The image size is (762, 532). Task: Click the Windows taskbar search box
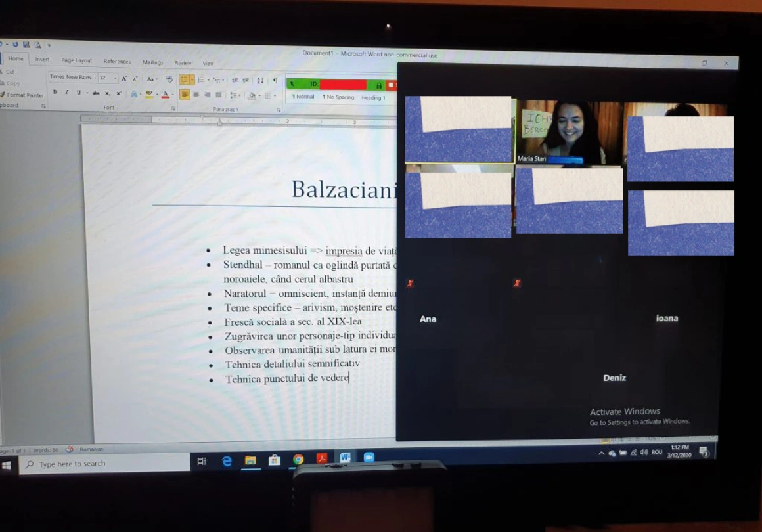pyautogui.click(x=105, y=464)
